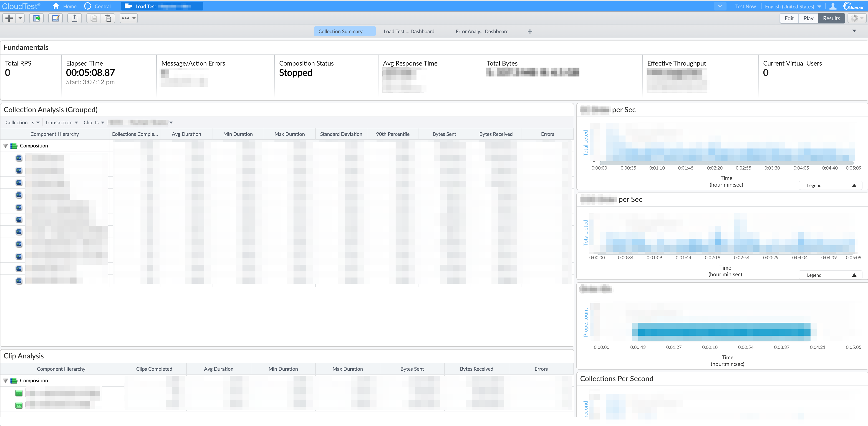Add a new dashboard tab with plus

(530, 31)
